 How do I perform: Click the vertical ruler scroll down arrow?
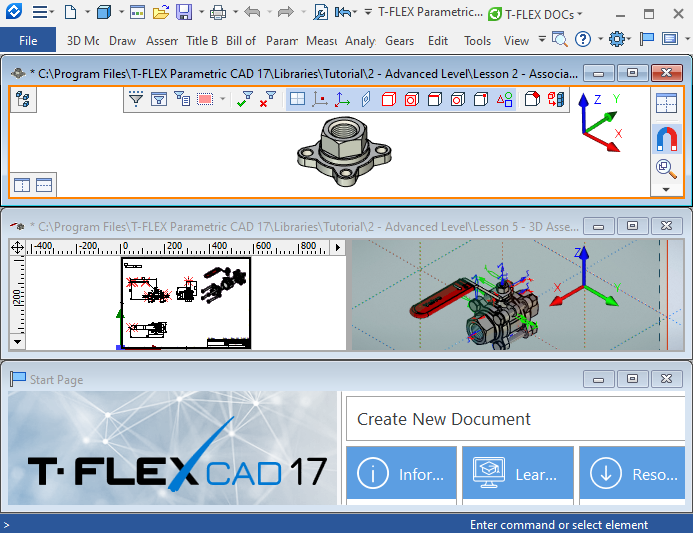(x=17, y=342)
